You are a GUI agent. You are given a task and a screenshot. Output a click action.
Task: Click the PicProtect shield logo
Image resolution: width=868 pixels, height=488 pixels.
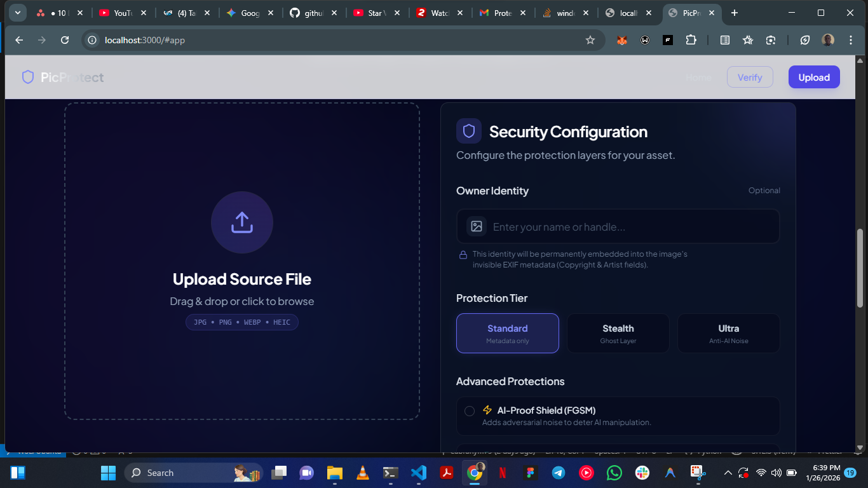pyautogui.click(x=28, y=78)
